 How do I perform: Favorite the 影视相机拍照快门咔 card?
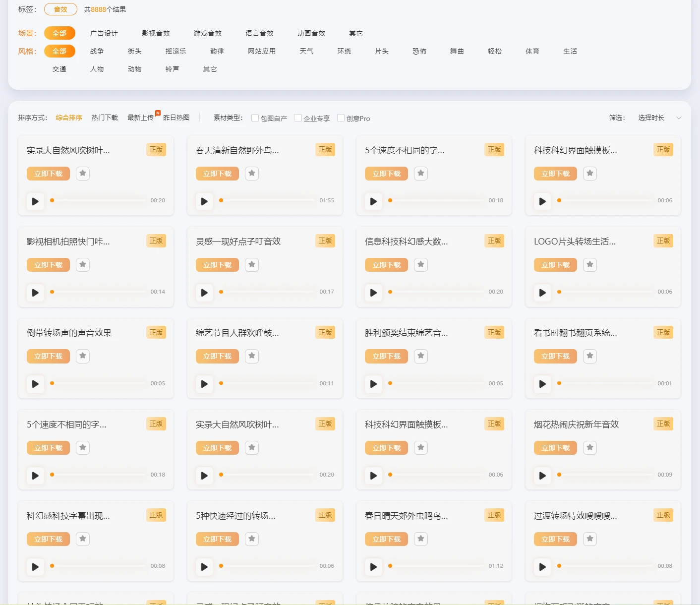83,265
